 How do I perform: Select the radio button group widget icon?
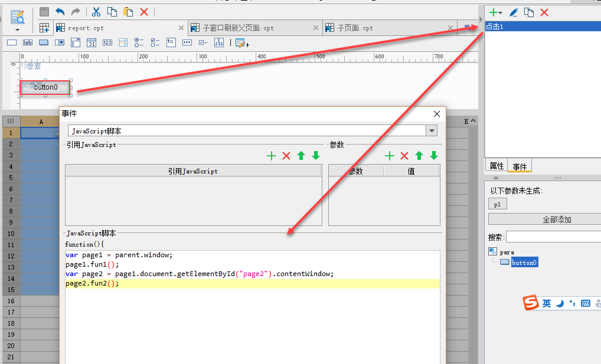(139, 42)
